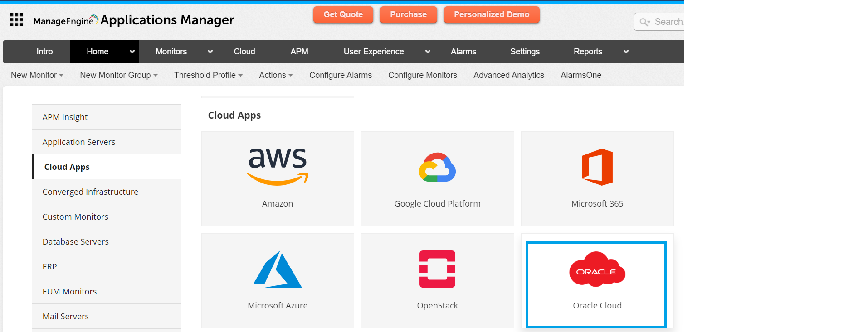Viewport: 868px width, 332px height.
Task: Click the Get Quote button
Action: [x=343, y=14]
